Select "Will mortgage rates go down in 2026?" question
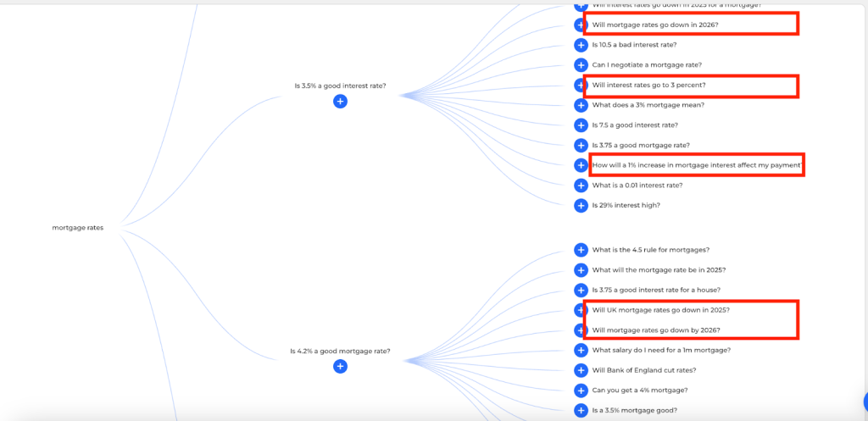Screen dimensions: 868x421 [x=655, y=25]
